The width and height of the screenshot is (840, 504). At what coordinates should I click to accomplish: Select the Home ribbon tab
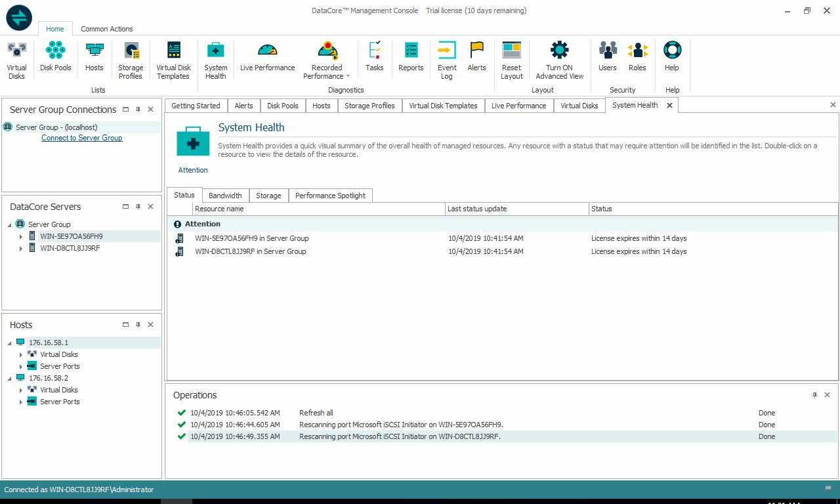55,29
